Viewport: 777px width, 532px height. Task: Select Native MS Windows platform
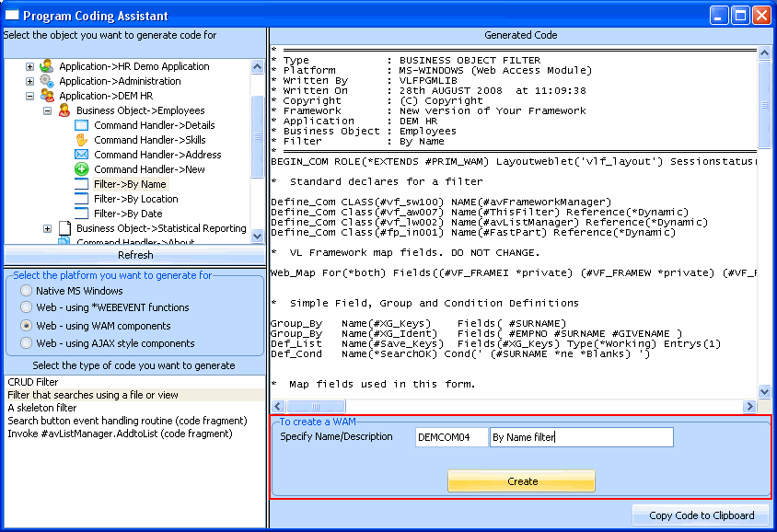pyautogui.click(x=27, y=290)
